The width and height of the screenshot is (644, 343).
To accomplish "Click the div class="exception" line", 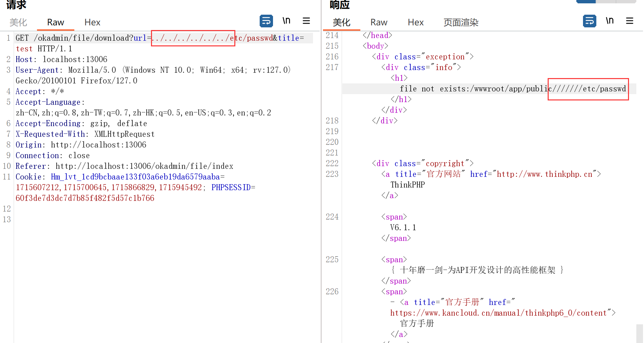I will point(423,57).
